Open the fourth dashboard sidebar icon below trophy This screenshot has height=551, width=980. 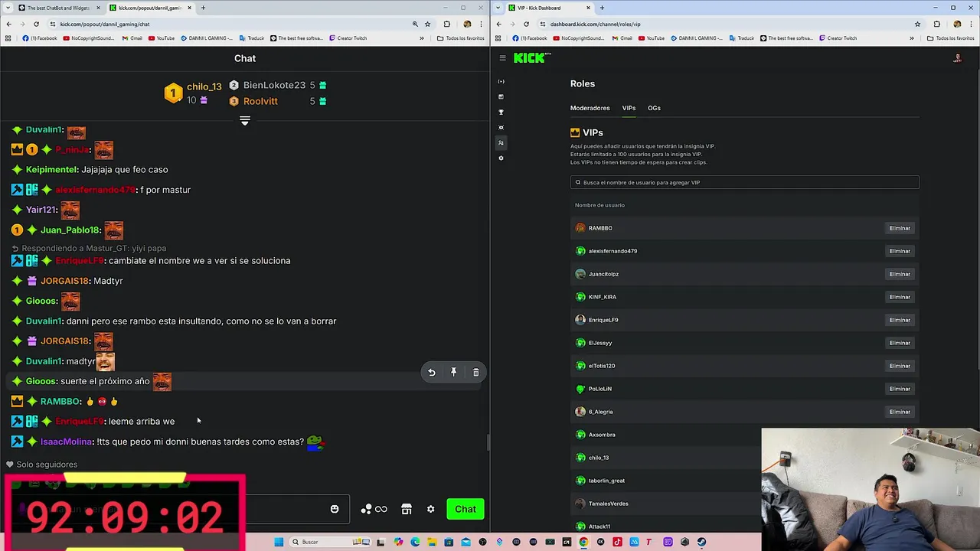click(x=501, y=127)
